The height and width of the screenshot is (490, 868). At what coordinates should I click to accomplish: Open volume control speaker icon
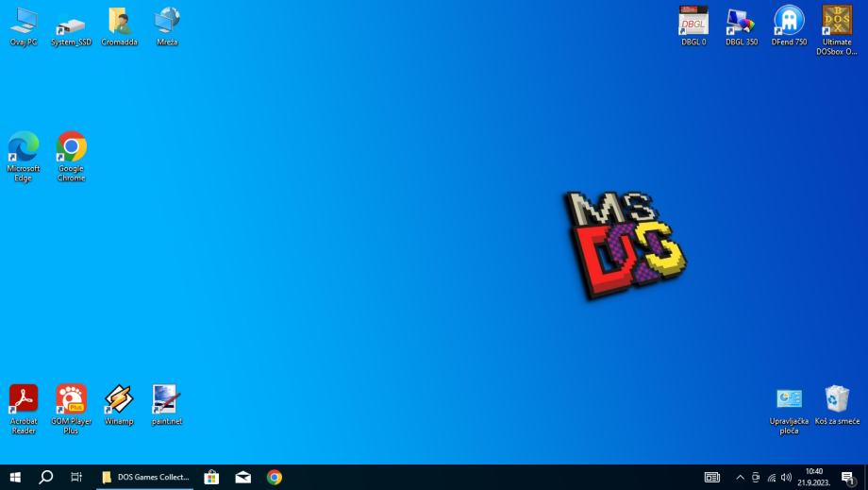[x=786, y=478]
